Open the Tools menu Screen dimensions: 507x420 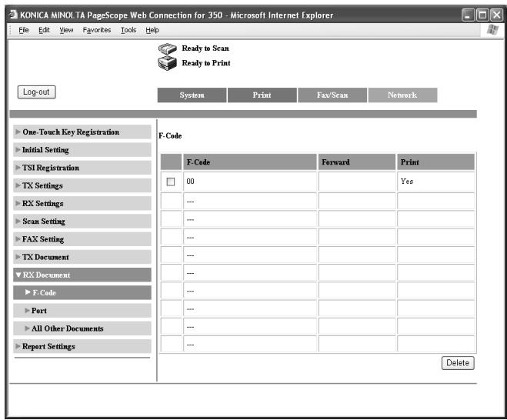[128, 30]
